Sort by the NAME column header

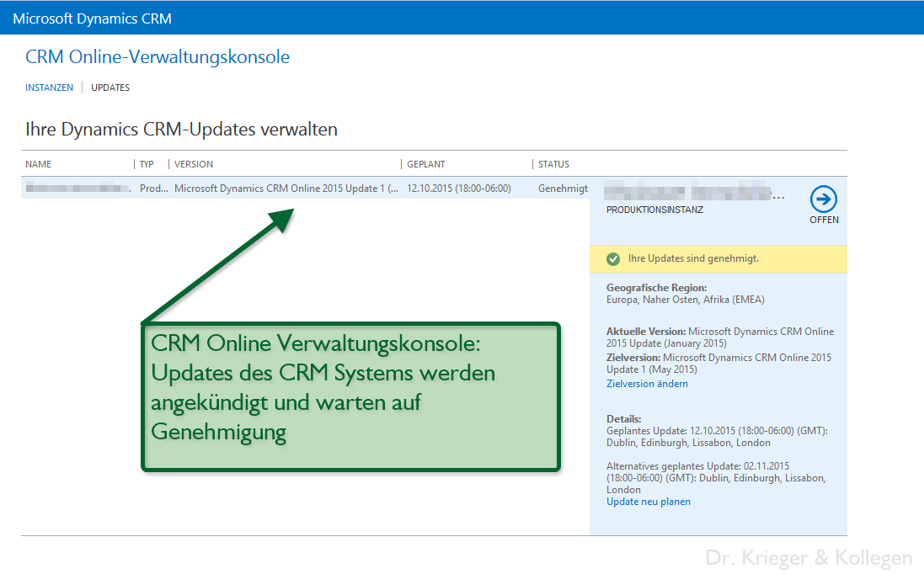[38, 164]
